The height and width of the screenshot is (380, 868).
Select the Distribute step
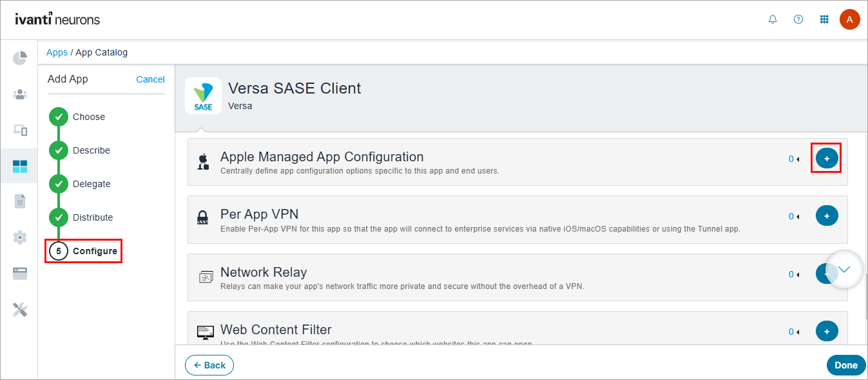tap(81, 217)
